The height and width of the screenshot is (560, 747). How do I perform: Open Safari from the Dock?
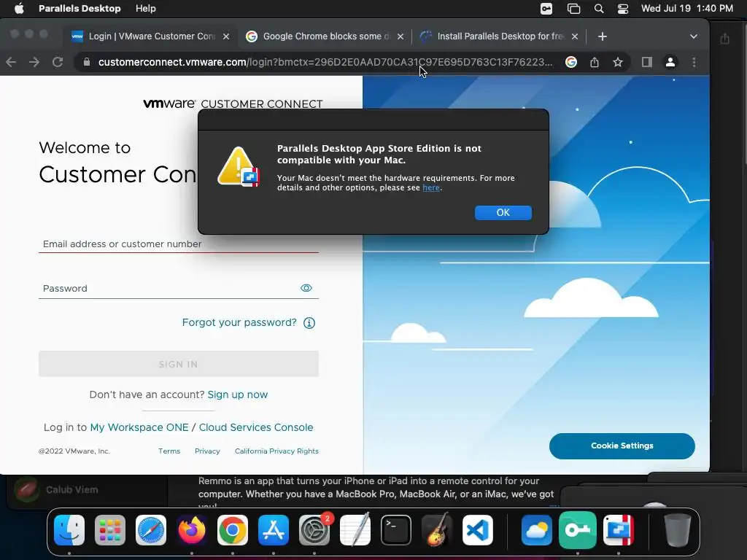[151, 529]
